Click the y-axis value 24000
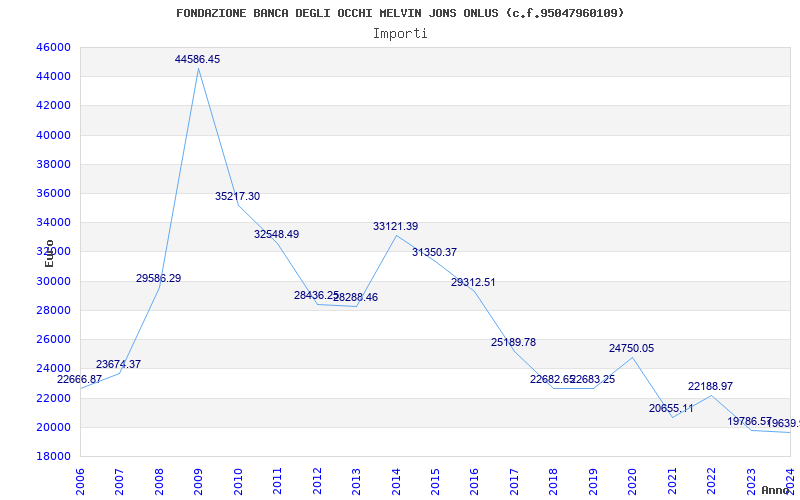This screenshot has width=800, height=500. [x=53, y=368]
